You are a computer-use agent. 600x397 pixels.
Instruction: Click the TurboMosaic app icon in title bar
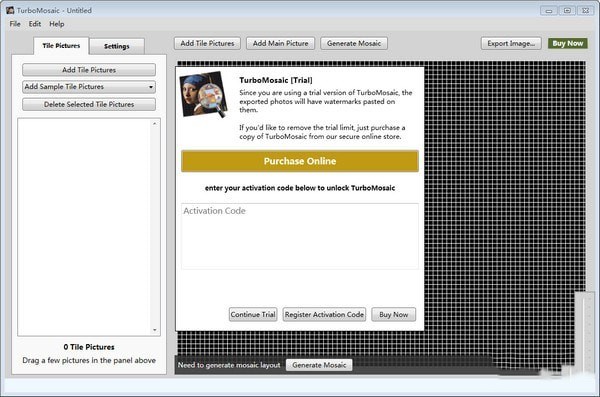[x=10, y=10]
